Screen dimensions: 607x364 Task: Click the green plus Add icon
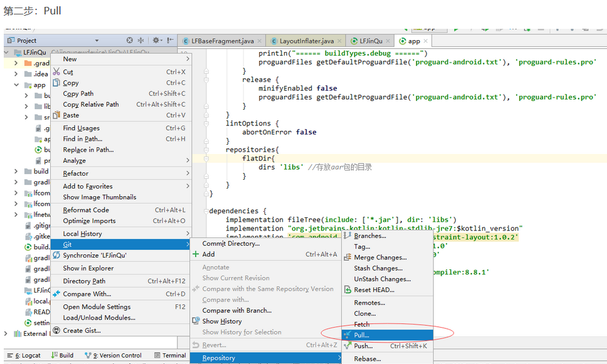[196, 254]
